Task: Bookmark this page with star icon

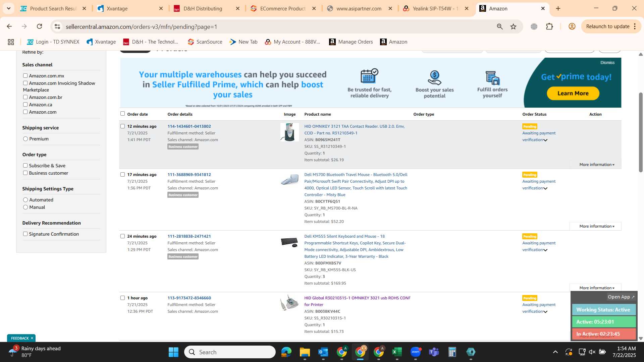Action: pos(513,26)
